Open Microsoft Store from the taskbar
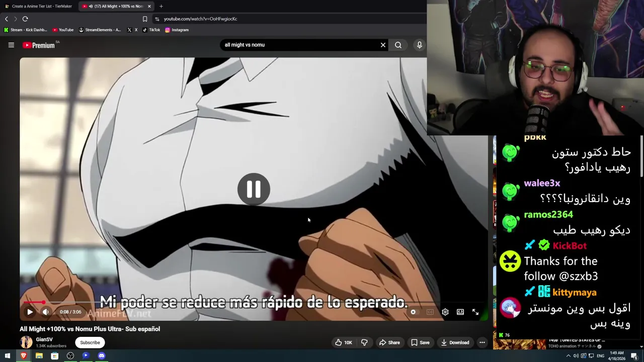 pyautogui.click(x=54, y=356)
